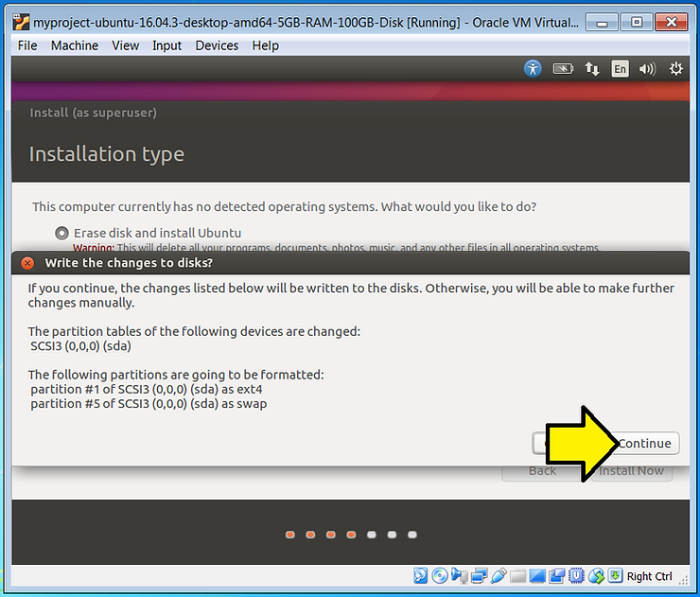This screenshot has height=597, width=700.
Task: Minimize the VirtualBox window
Action: tap(602, 23)
